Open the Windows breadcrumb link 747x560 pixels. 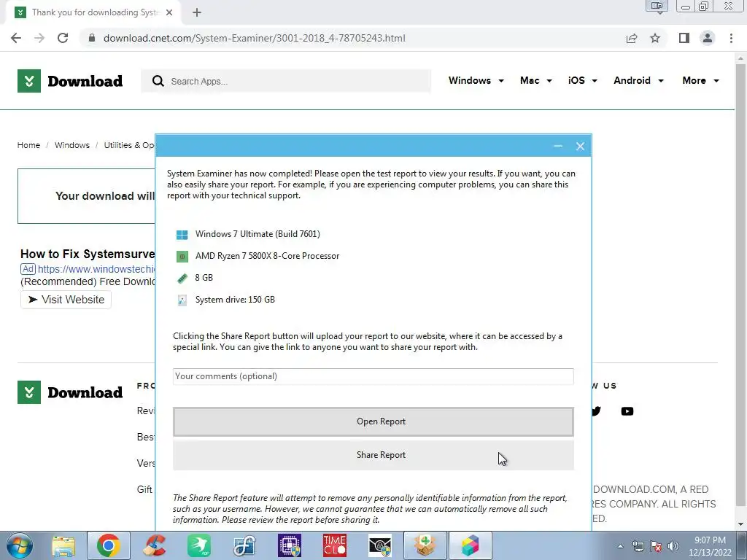click(72, 145)
